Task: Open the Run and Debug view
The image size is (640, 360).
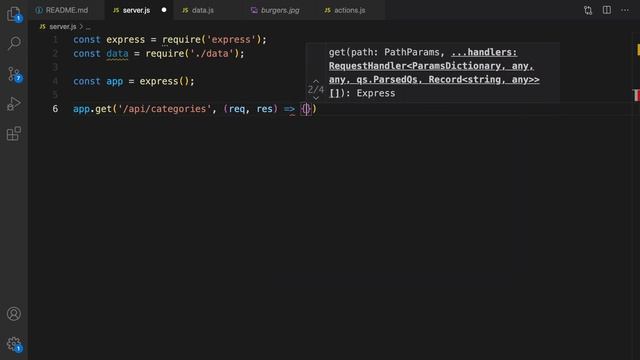Action: pyautogui.click(x=13, y=104)
